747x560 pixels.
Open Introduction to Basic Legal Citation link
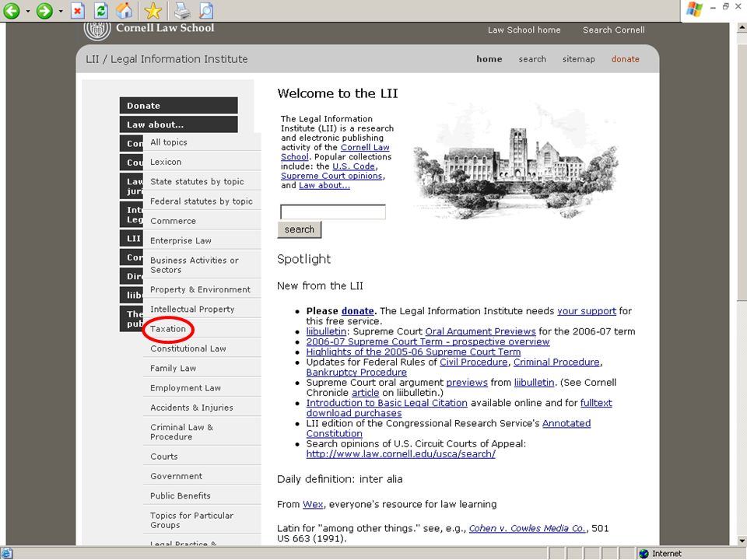[x=387, y=403]
